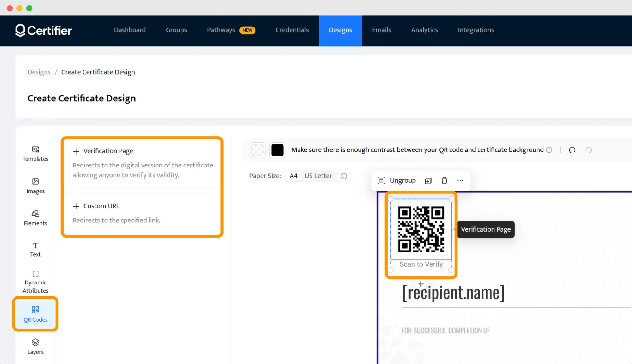Click the move handle below QR group
632x364 pixels.
pyautogui.click(x=421, y=284)
